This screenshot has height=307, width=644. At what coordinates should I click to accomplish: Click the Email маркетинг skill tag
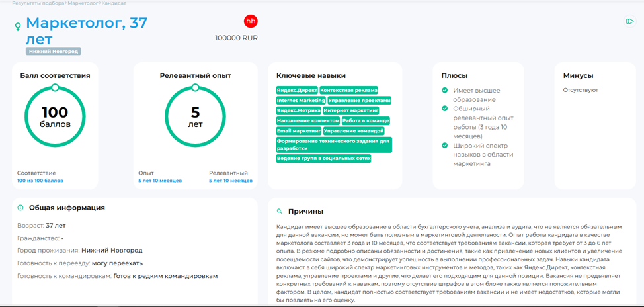(x=298, y=131)
